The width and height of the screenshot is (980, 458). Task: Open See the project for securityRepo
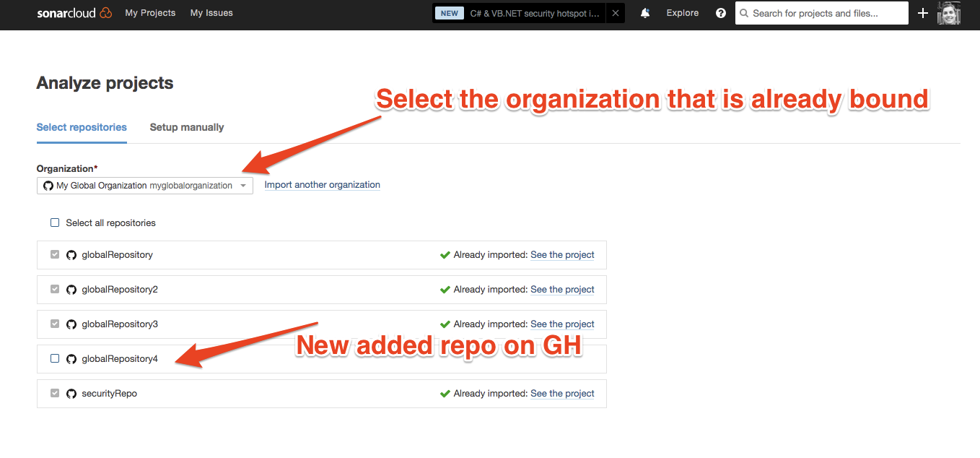[x=562, y=394]
